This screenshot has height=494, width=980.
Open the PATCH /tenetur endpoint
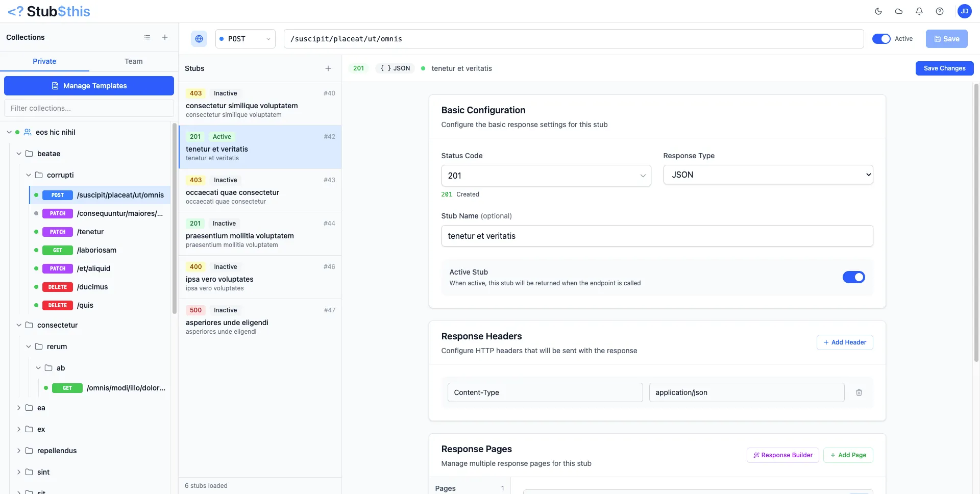100,232
